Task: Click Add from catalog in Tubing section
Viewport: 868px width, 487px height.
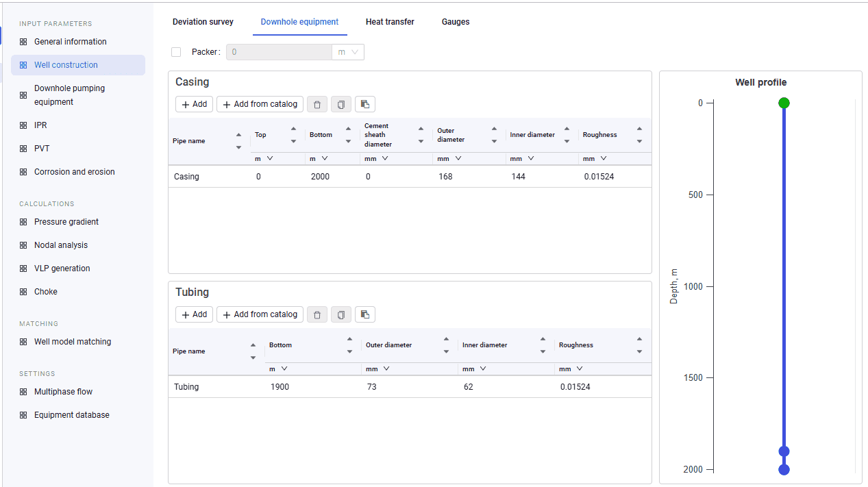Action: pyautogui.click(x=260, y=314)
